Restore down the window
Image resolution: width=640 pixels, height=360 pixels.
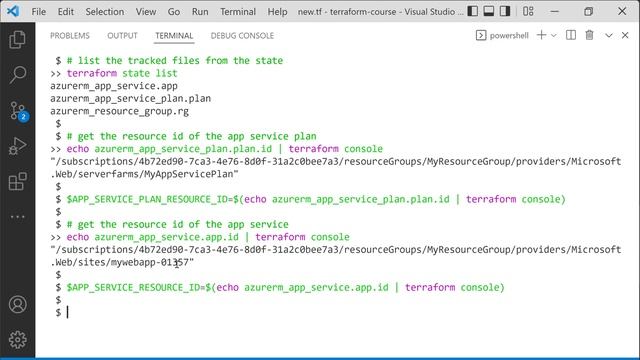[588, 11]
